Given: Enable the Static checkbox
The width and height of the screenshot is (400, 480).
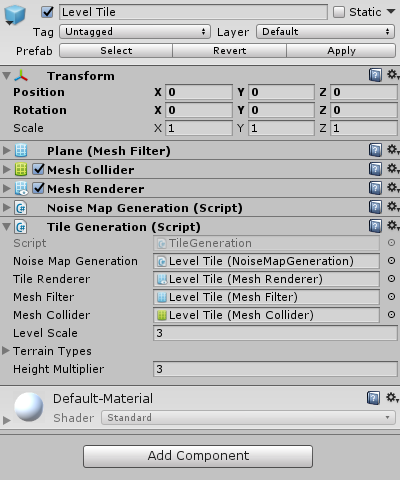Looking at the screenshot, I should 339,12.
